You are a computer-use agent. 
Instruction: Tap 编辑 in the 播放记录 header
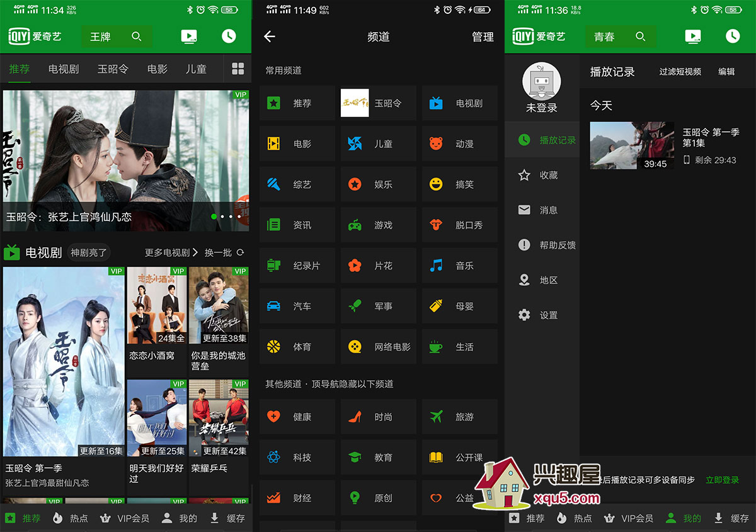[726, 72]
